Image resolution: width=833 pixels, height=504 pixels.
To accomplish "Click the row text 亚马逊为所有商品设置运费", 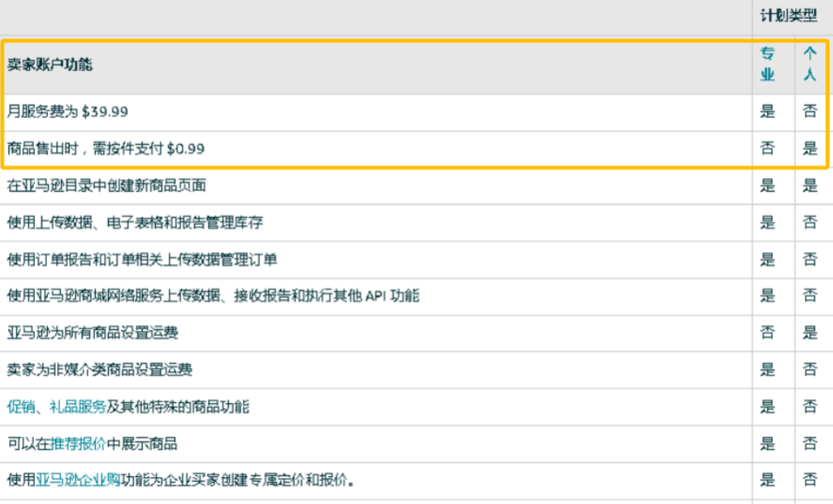I will point(93,333).
